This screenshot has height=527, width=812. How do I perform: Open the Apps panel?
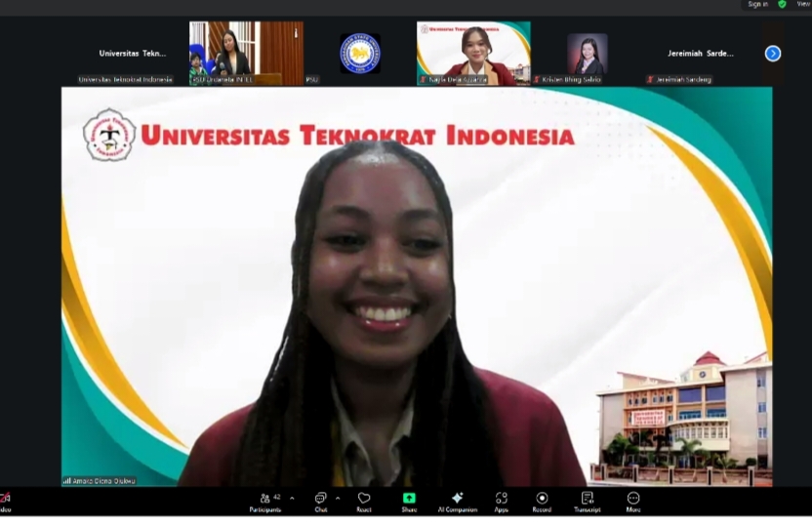coord(501,501)
